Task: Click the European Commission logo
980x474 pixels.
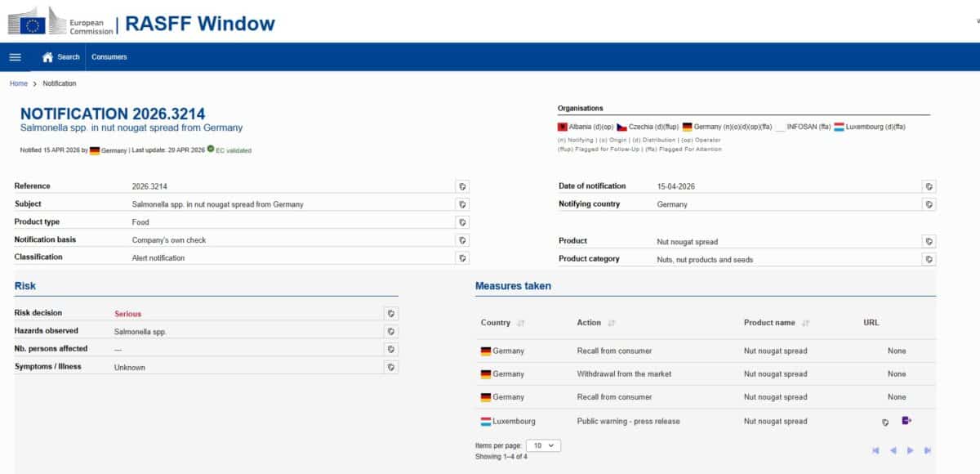Action: pyautogui.click(x=61, y=21)
